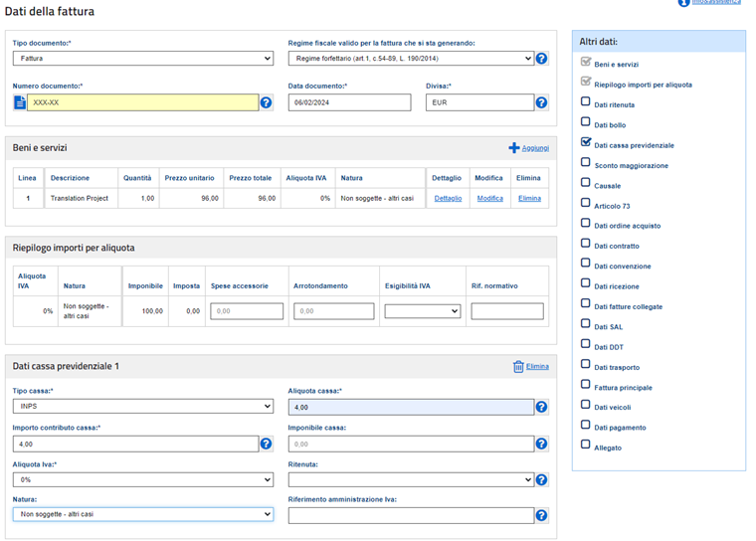Open help icon next to Ritenuta dropdown

click(541, 479)
